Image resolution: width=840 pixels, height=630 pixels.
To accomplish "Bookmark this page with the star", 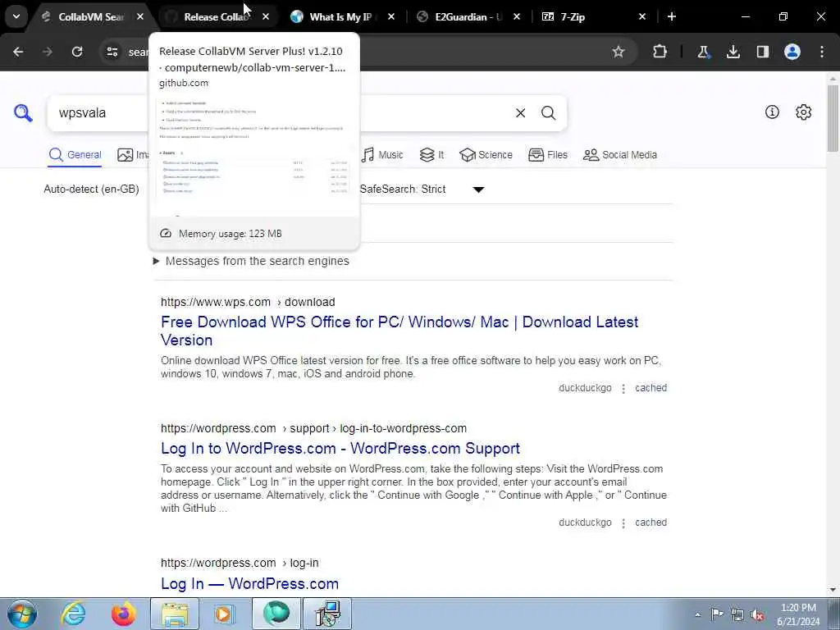I will pos(619,52).
